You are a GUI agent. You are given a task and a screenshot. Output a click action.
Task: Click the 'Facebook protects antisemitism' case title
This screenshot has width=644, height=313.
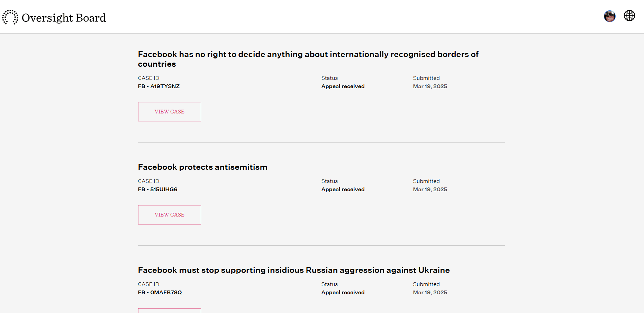pos(202,167)
